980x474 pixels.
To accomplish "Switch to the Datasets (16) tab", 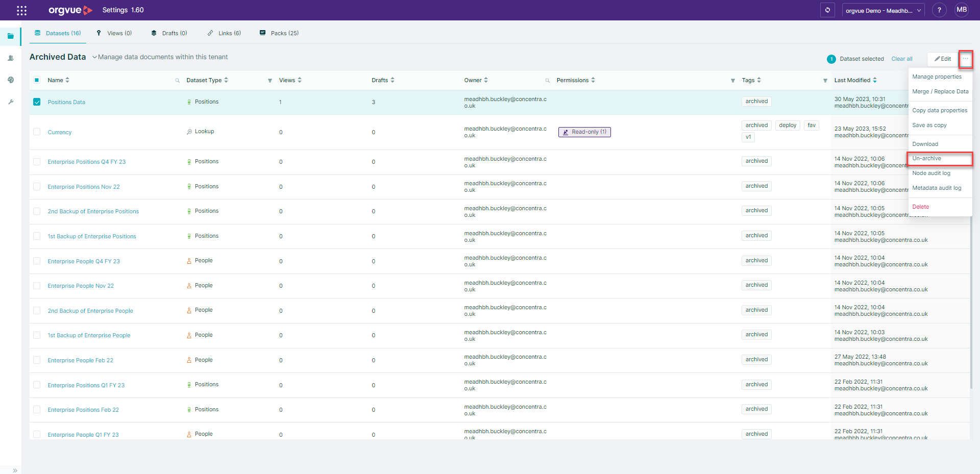I will tap(58, 33).
